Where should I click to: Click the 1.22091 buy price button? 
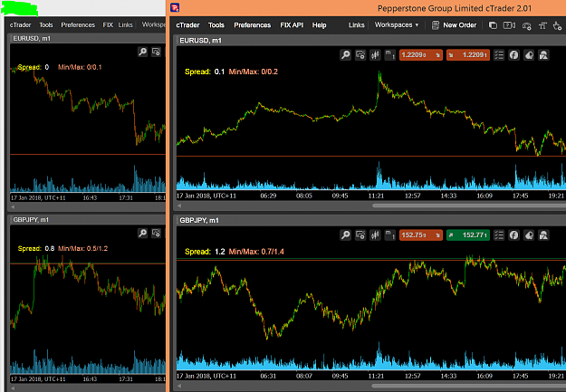click(x=468, y=55)
